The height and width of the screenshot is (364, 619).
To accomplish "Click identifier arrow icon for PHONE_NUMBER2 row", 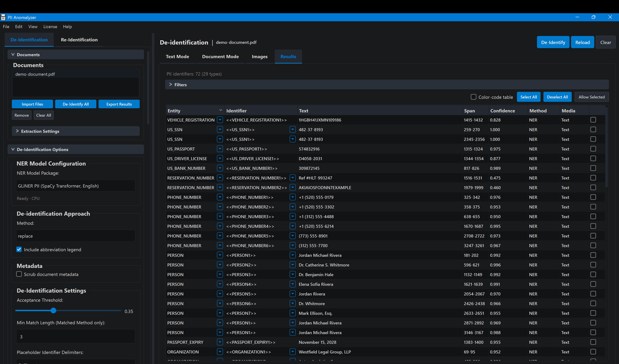I will coord(292,207).
